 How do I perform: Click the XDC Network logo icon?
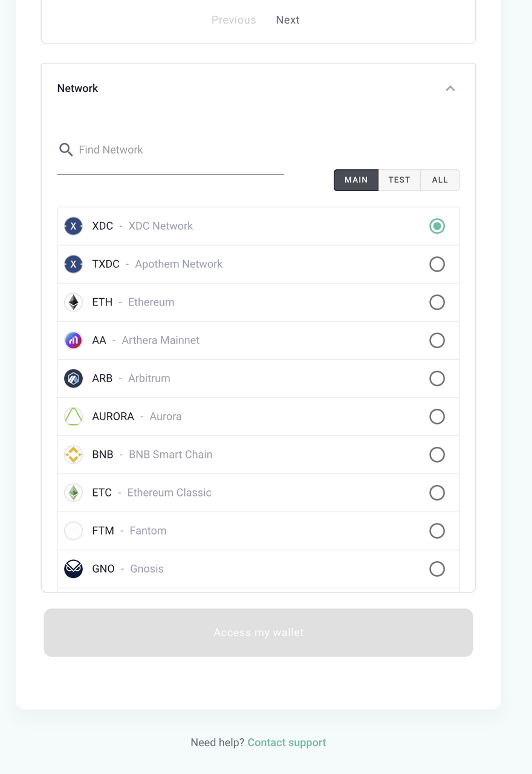pyautogui.click(x=73, y=226)
